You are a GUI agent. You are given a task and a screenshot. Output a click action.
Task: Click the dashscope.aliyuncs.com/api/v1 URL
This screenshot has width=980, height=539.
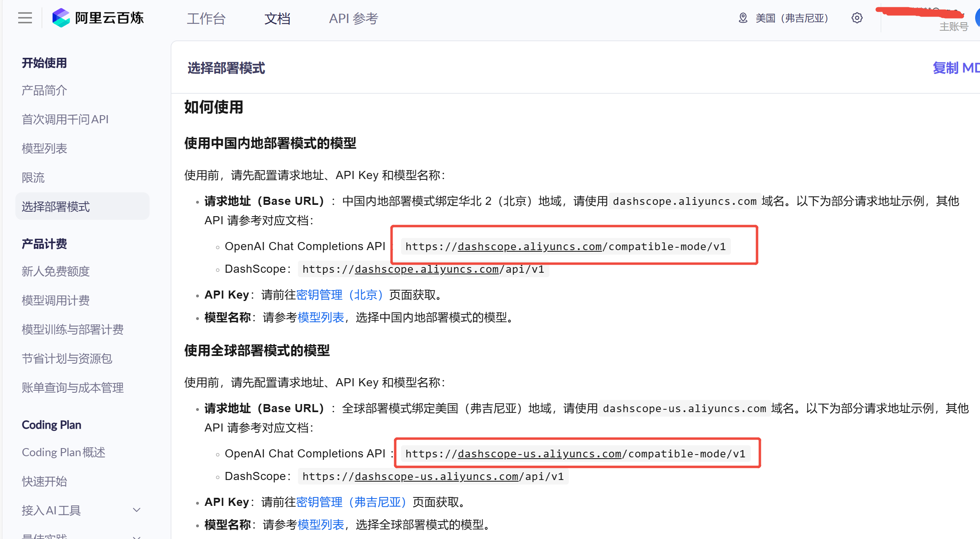[x=427, y=269]
